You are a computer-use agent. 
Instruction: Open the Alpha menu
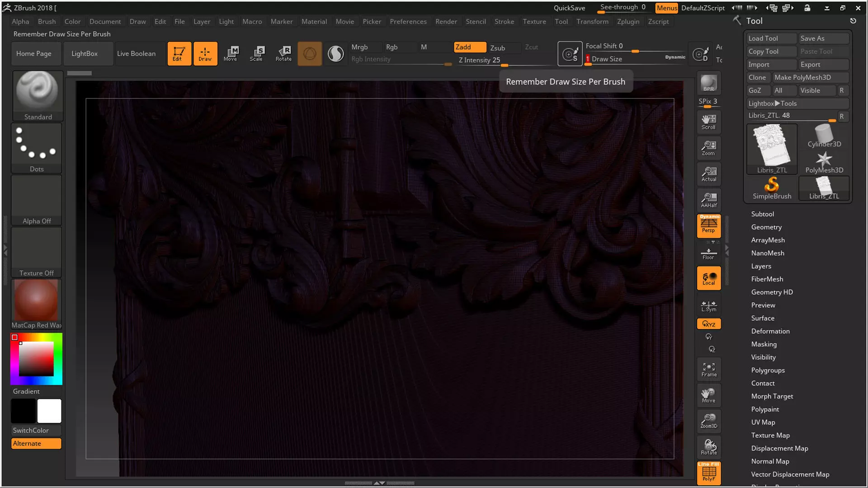(20, 21)
